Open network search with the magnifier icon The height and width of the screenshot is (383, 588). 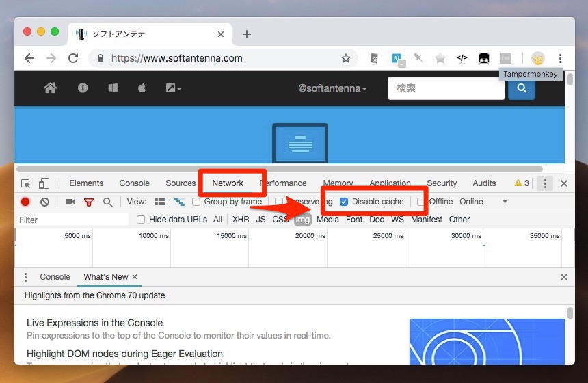pos(107,202)
